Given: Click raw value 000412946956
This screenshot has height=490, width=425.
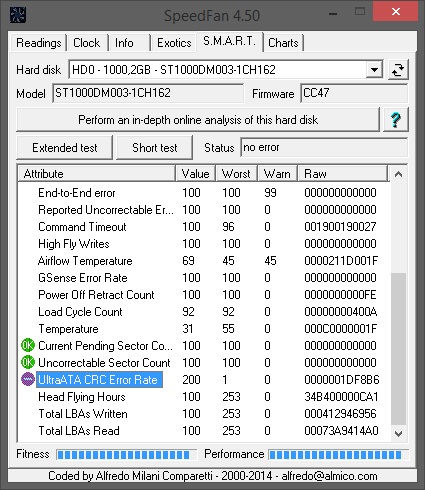Looking at the screenshot, I should (340, 414).
